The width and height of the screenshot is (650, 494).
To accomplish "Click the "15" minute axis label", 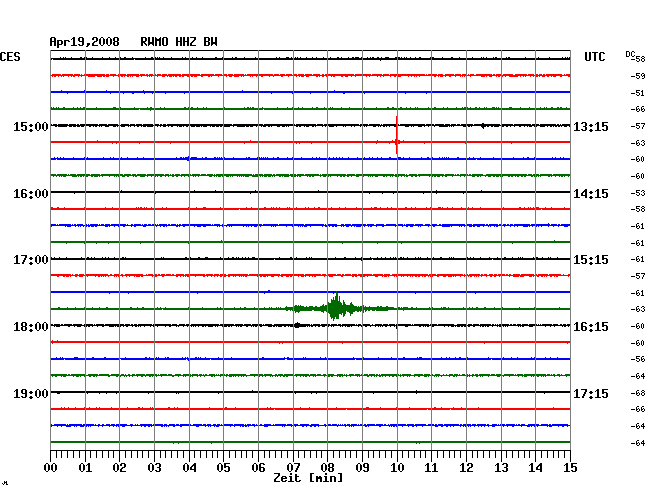I will pyautogui.click(x=570, y=468).
